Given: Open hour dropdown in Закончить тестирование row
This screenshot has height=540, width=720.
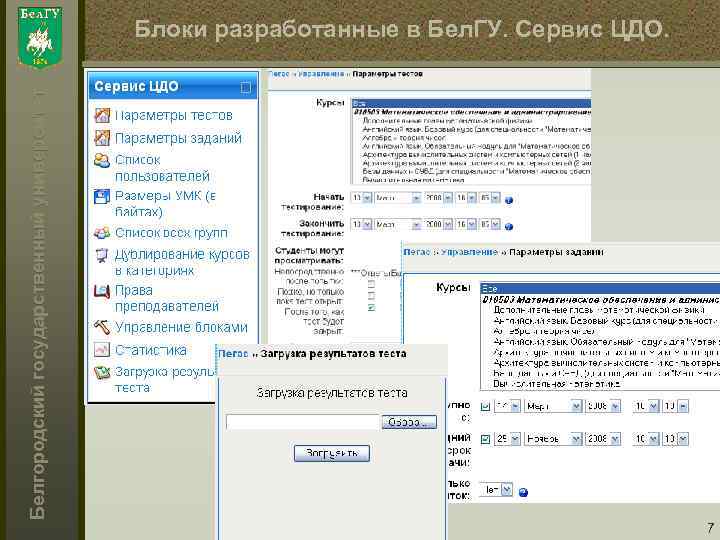Looking at the screenshot, I should (x=466, y=225).
